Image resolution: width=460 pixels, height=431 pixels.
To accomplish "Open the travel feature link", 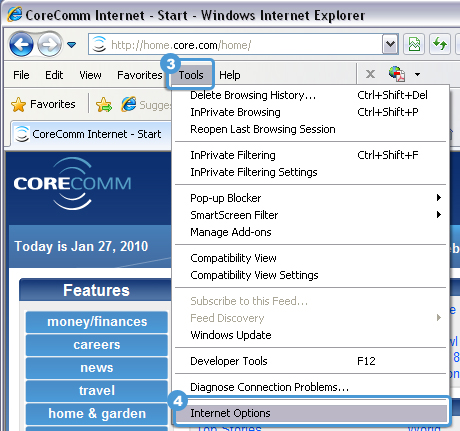I will [x=97, y=390].
